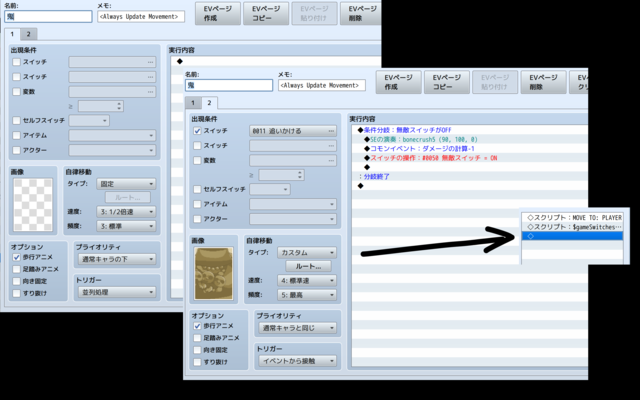Viewport: 640px width, 400px height.
Task: Click the memo field in the back event window
Action: coord(141,16)
